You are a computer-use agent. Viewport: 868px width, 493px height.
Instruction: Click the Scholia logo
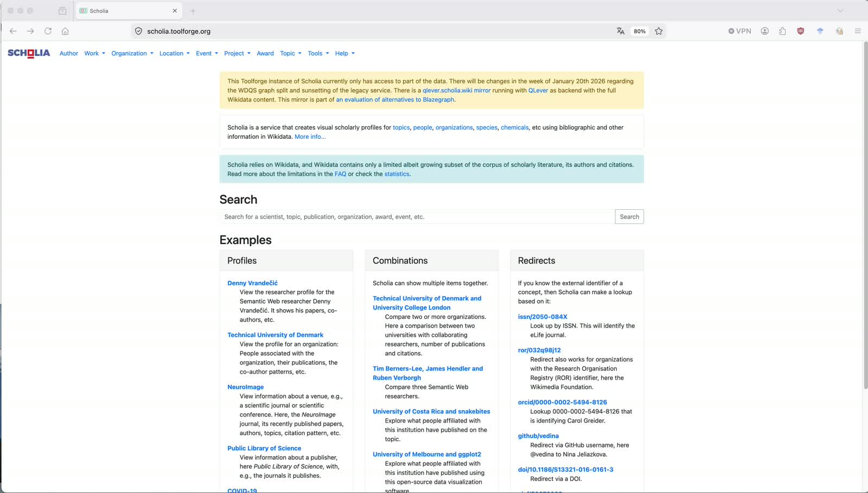[x=29, y=53]
